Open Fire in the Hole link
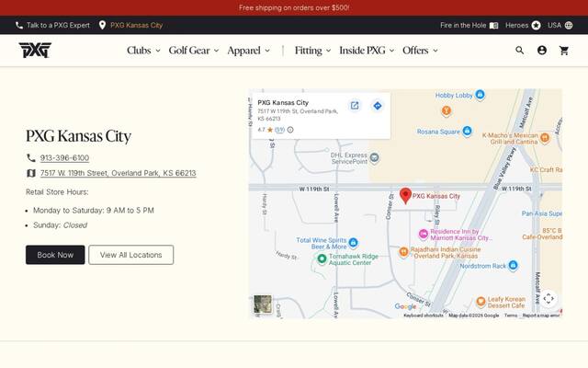Viewport: 588px width, 368px height. pyautogui.click(x=463, y=25)
